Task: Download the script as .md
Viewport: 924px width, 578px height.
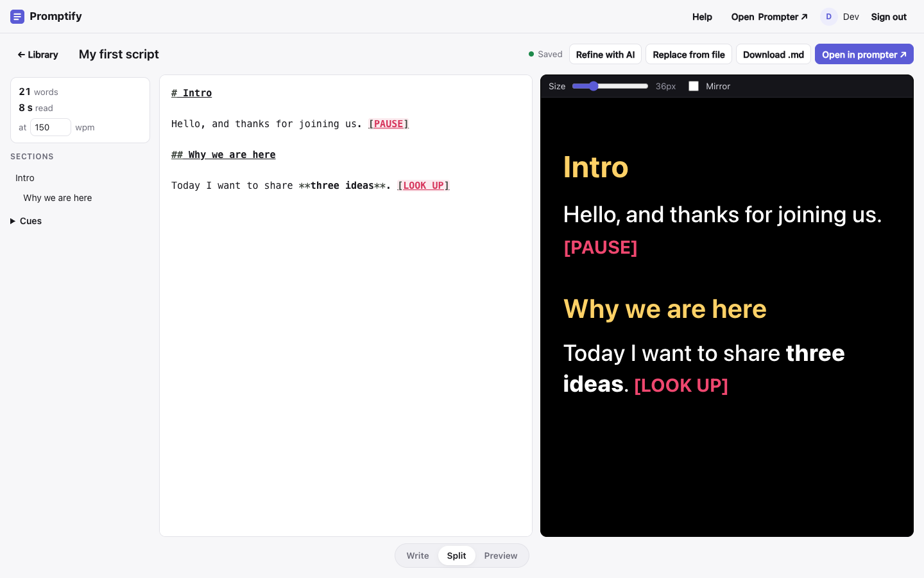Action: click(x=773, y=55)
